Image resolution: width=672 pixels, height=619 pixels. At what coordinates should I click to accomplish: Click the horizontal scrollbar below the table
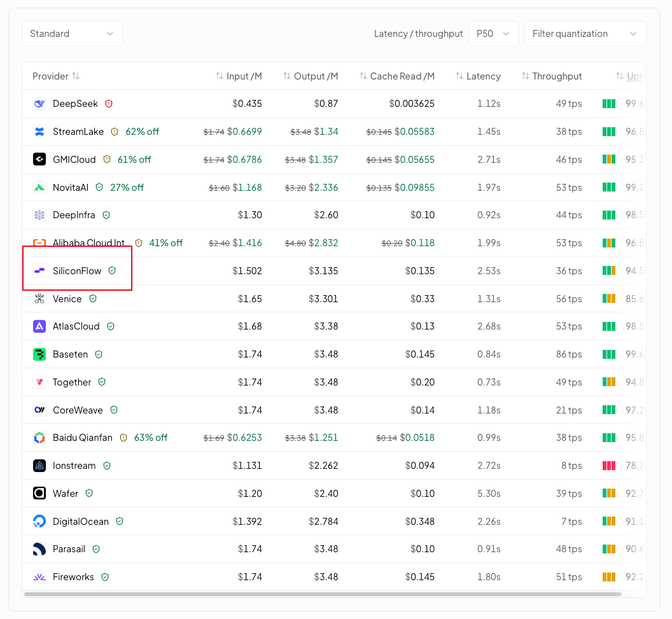(323, 594)
